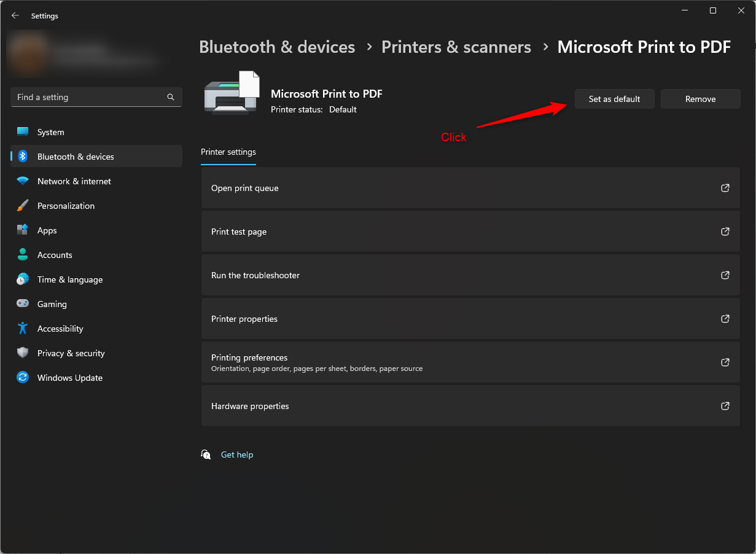This screenshot has height=554, width=756.
Task: Click the Bluetooth icon in sidebar
Action: 23,157
